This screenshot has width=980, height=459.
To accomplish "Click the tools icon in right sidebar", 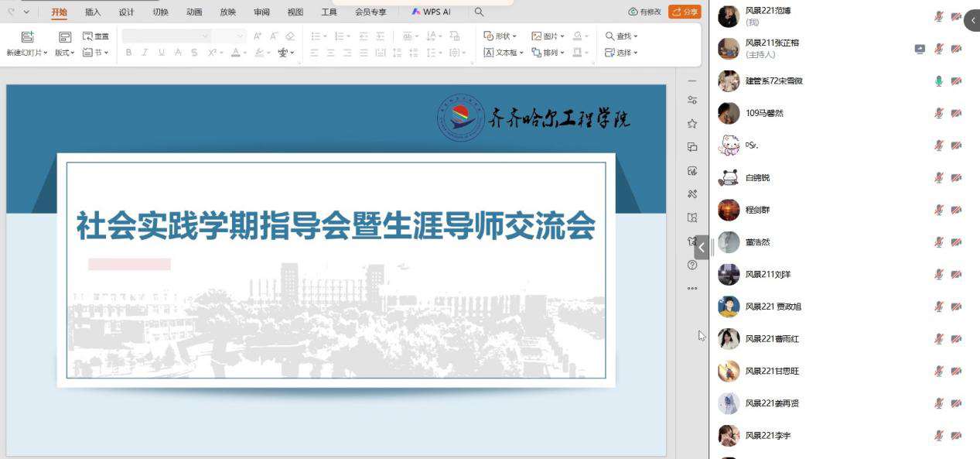I will tap(692, 194).
